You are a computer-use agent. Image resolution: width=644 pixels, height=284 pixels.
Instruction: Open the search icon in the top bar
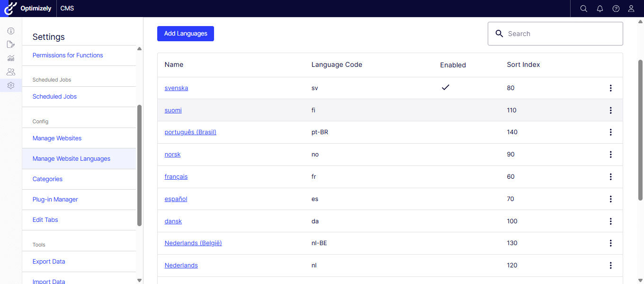click(x=583, y=8)
